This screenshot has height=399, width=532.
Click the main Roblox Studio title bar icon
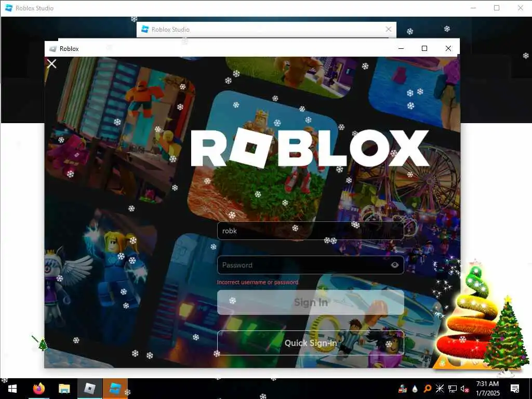(9, 8)
